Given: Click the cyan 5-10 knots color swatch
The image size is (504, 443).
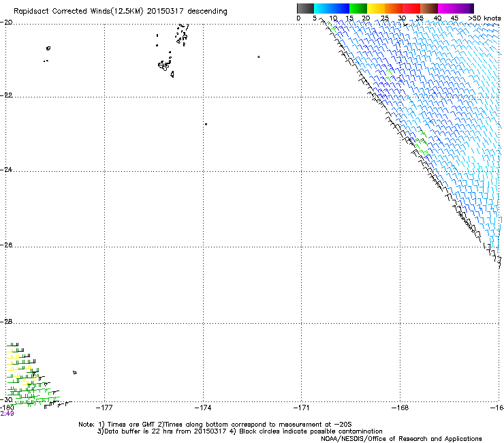Looking at the screenshot, I should coord(323,8).
